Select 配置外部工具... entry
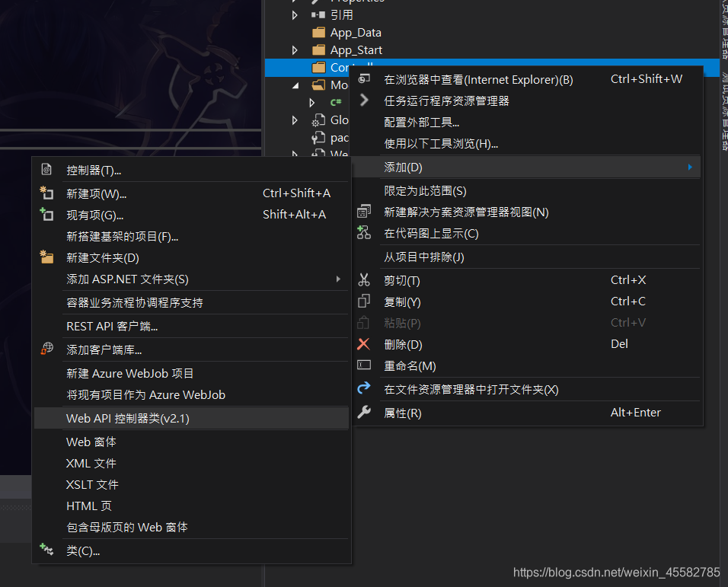 pyautogui.click(x=526, y=122)
